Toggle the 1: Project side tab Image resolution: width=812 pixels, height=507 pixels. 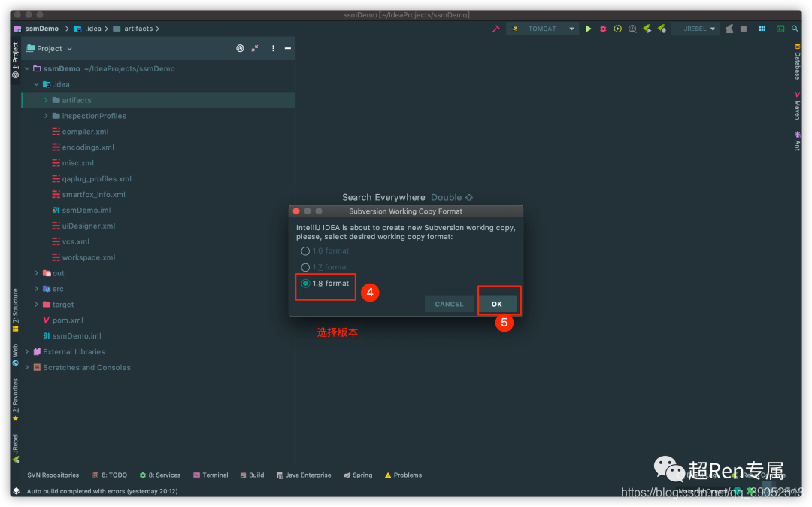pos(16,60)
